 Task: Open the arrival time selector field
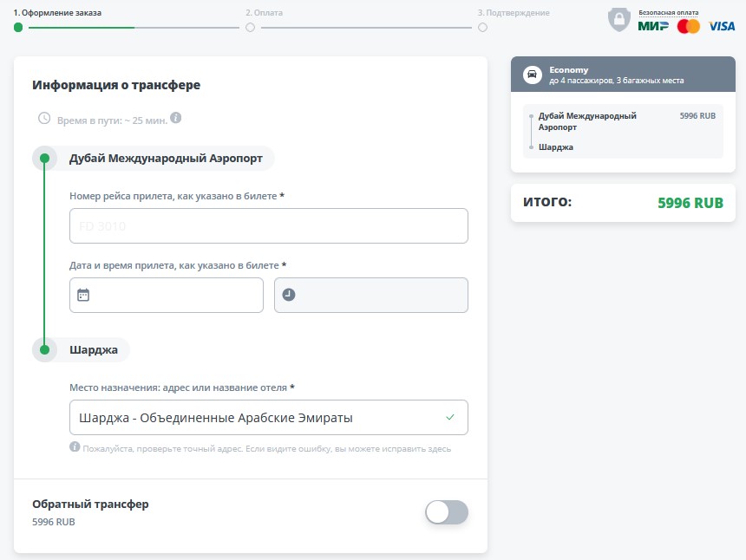(371, 295)
